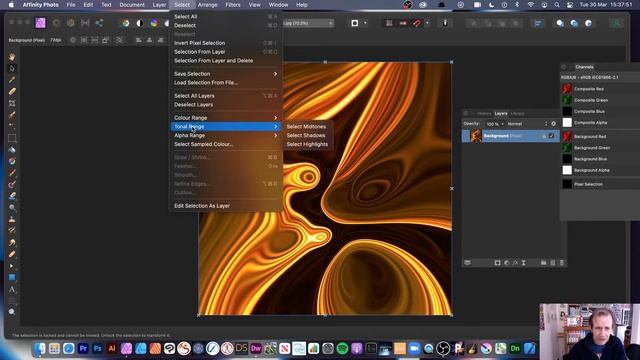The height and width of the screenshot is (360, 640).
Task: Click the Background layer thumbnail
Action: click(476, 136)
